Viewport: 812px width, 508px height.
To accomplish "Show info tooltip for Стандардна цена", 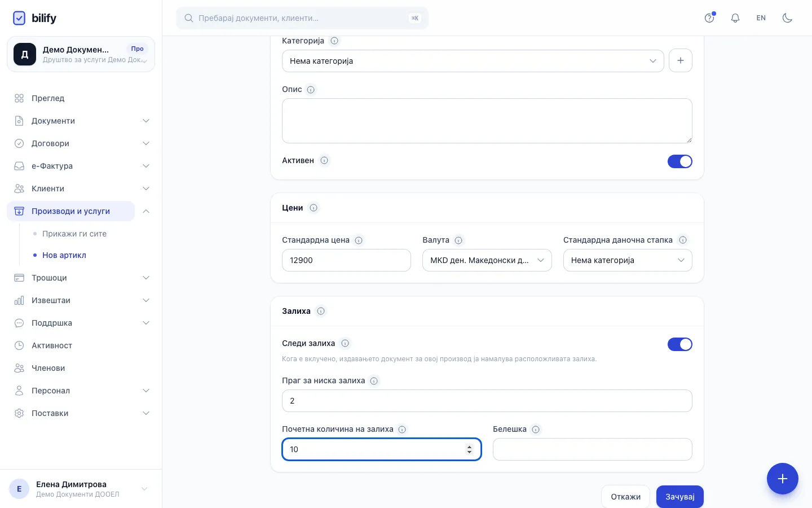I will coord(359,240).
